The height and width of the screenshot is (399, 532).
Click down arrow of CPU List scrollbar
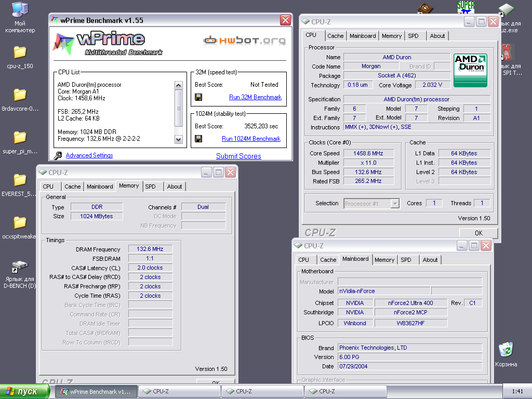179,139
